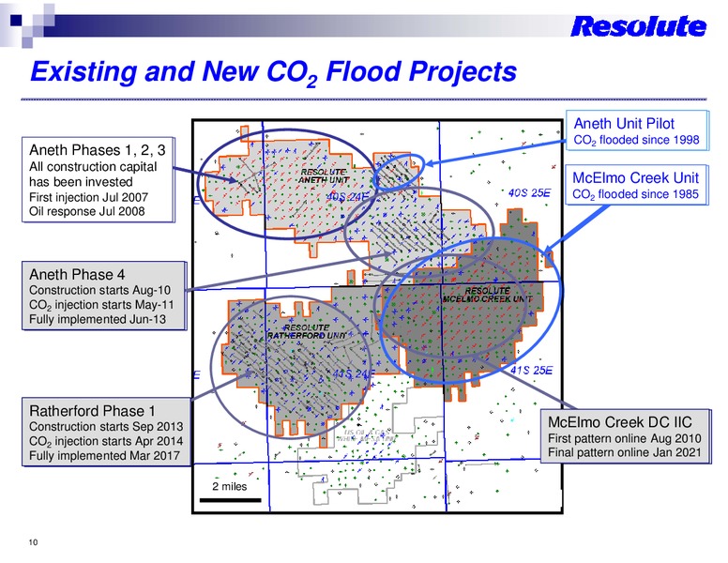Click 'Construction starts Sep 2013' line
728x563 pixels.
click(106, 426)
